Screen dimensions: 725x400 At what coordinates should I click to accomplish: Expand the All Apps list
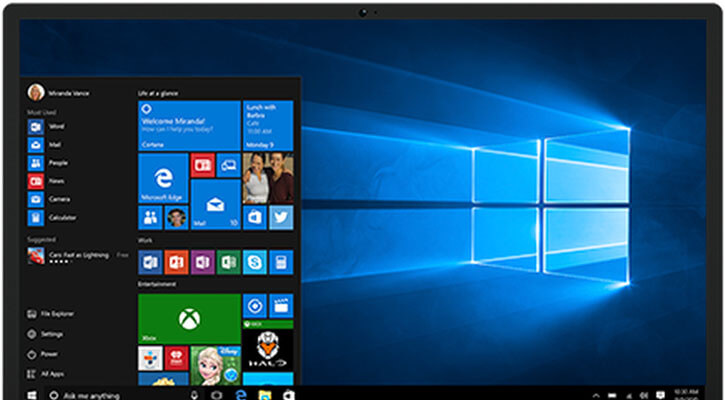point(52,373)
